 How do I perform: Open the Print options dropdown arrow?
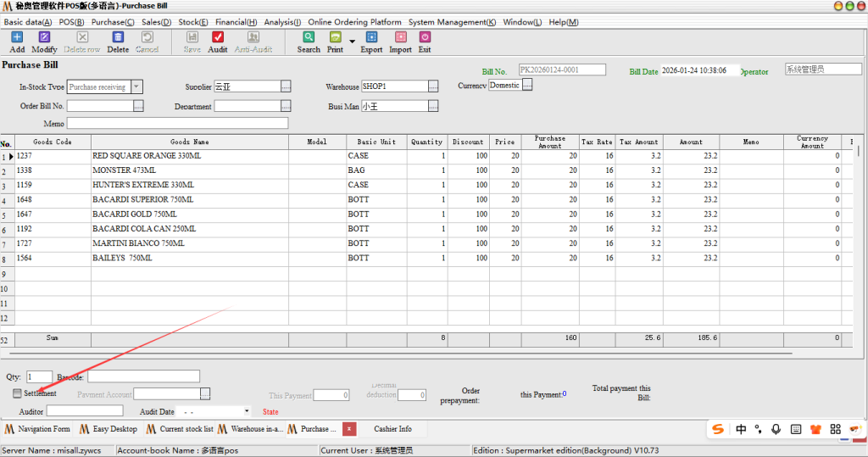coord(352,41)
